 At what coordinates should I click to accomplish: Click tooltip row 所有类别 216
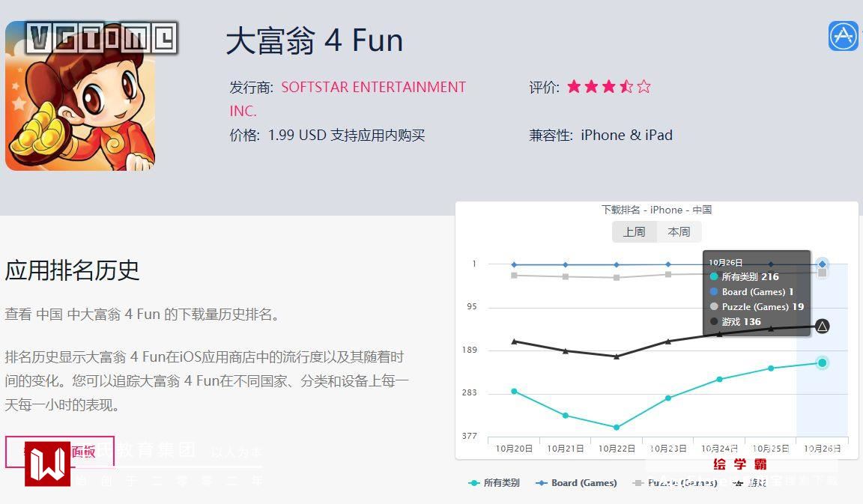click(x=745, y=277)
